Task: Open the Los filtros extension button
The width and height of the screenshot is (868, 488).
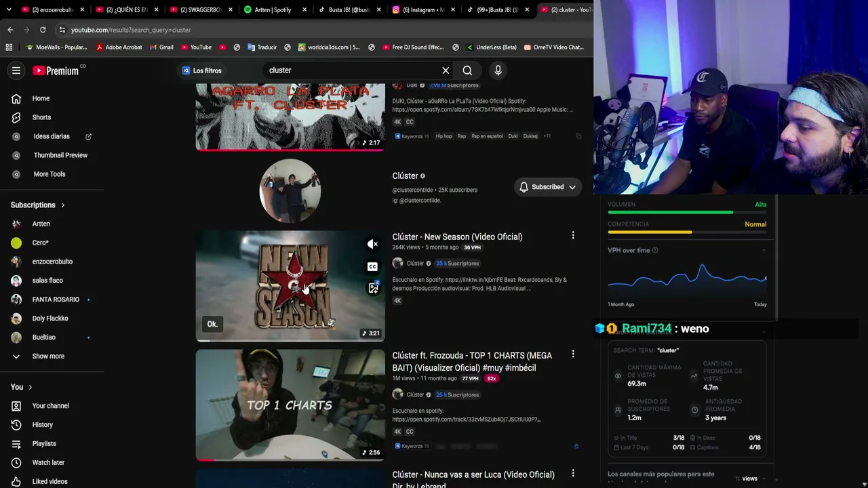Action: (x=201, y=70)
